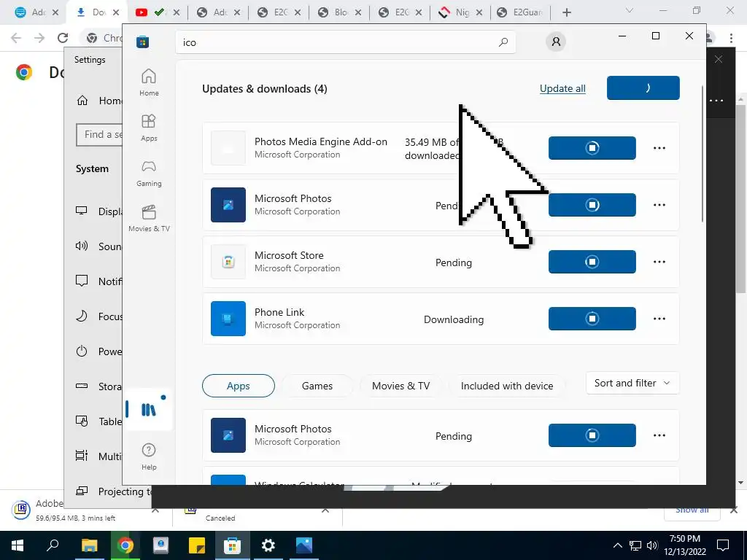Open more options for Phone Link row
Screen dimensions: 747x560
tap(659, 319)
